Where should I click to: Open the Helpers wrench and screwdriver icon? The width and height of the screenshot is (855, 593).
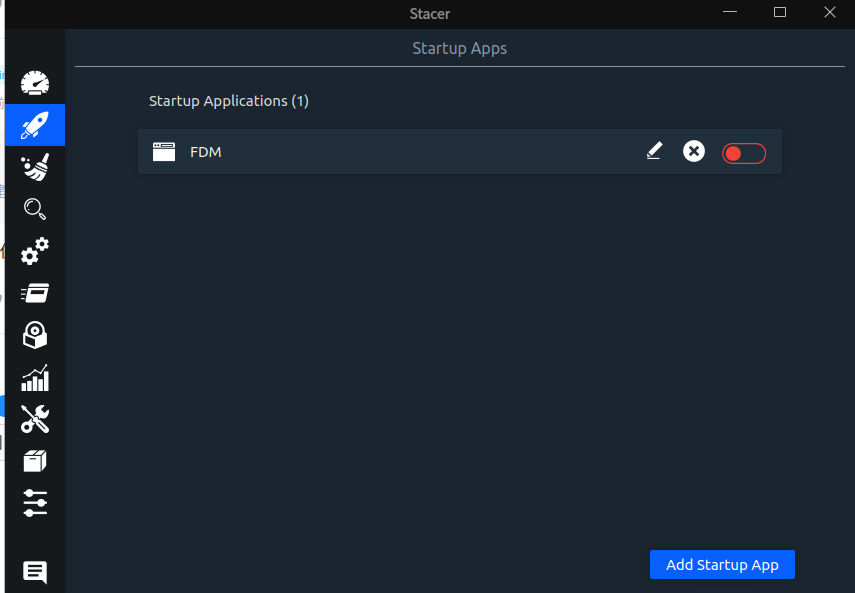35,419
